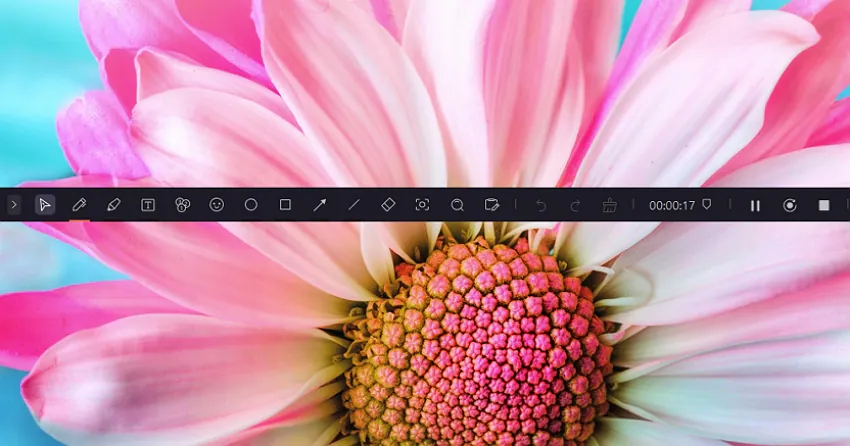Select the eraser tool

click(388, 205)
